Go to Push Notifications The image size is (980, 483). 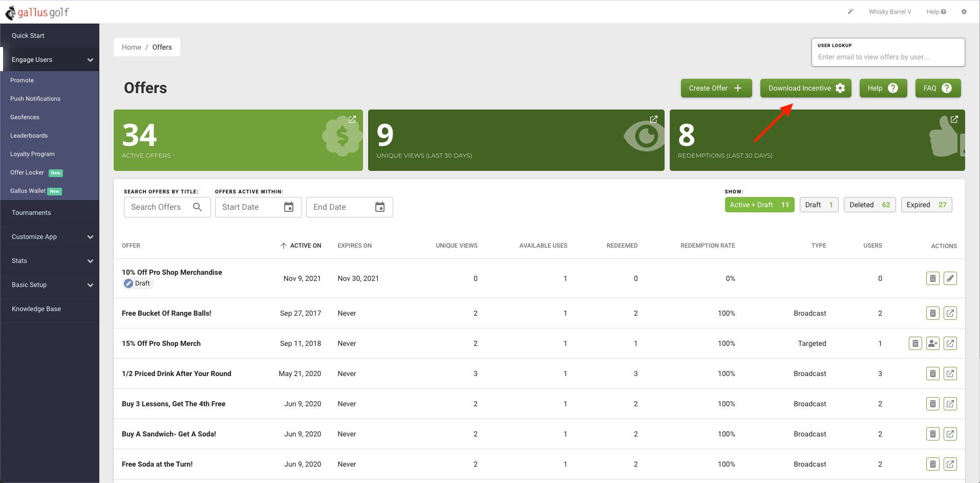(35, 99)
